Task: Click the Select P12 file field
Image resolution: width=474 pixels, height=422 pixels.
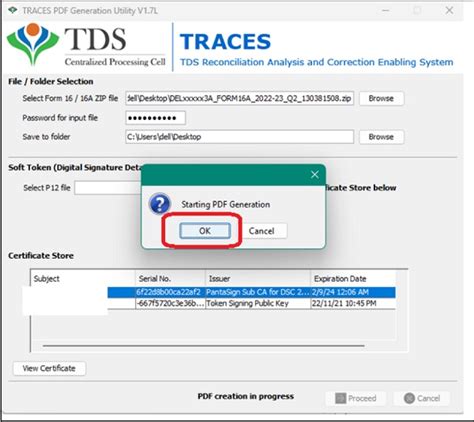Action: (x=108, y=188)
